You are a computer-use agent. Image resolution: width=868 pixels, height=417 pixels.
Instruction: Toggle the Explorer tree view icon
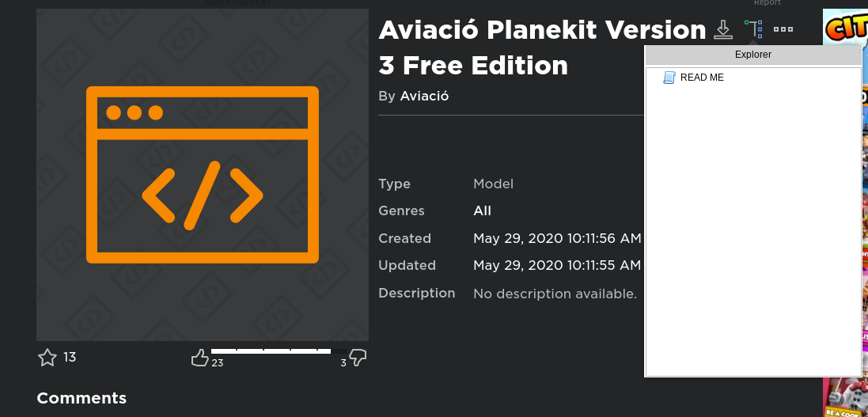pos(753,28)
